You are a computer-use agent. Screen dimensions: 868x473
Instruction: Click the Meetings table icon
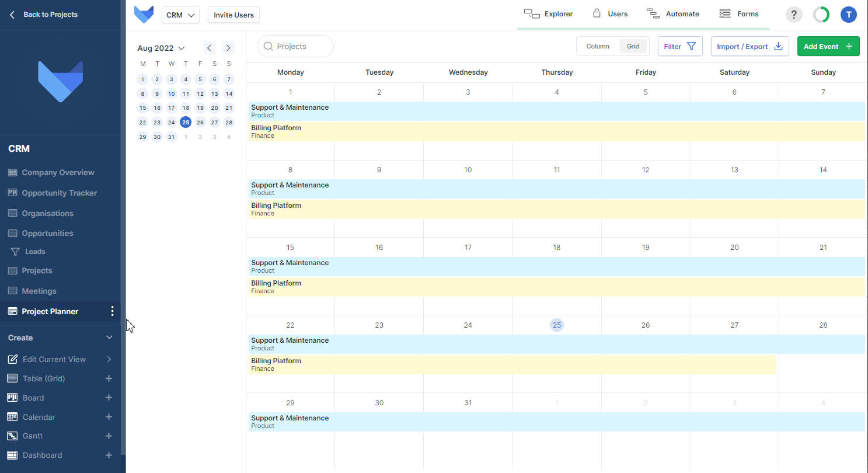[x=12, y=291]
